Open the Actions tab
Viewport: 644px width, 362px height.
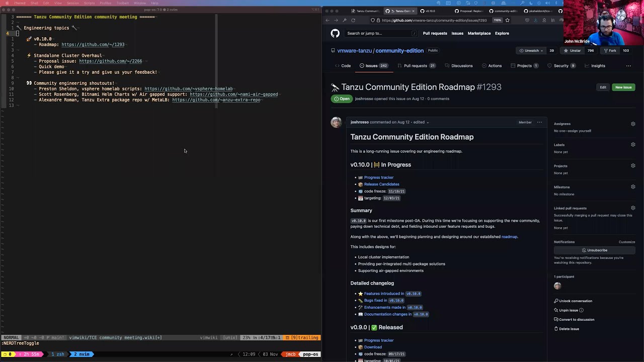pos(492,66)
